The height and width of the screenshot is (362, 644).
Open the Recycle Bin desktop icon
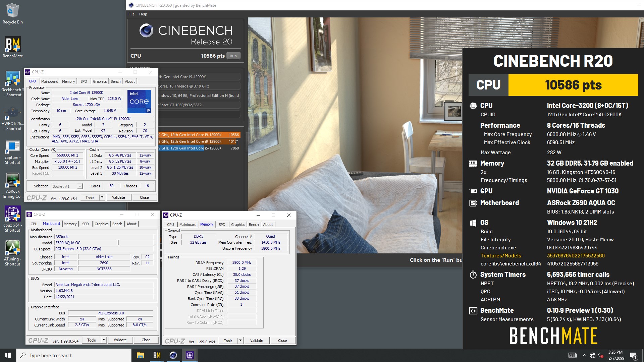[x=13, y=13]
